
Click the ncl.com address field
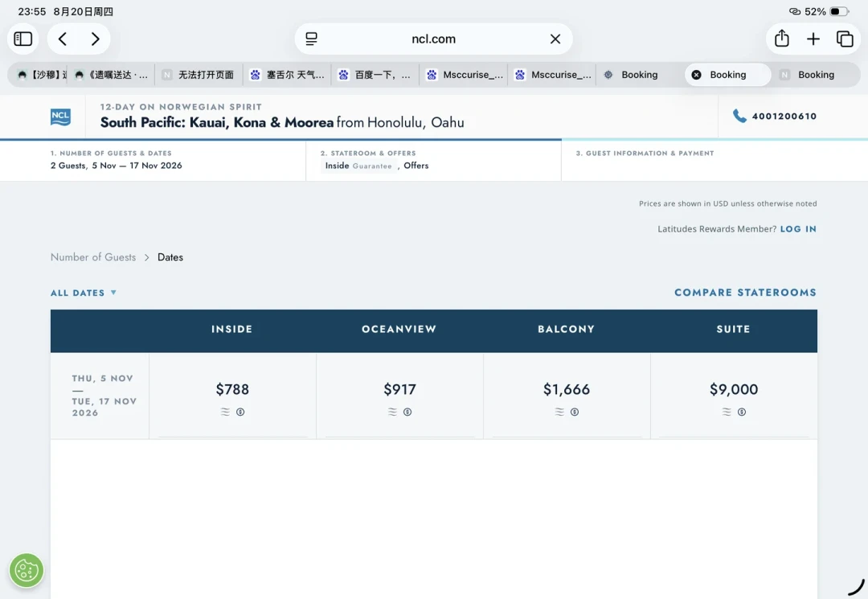point(433,39)
